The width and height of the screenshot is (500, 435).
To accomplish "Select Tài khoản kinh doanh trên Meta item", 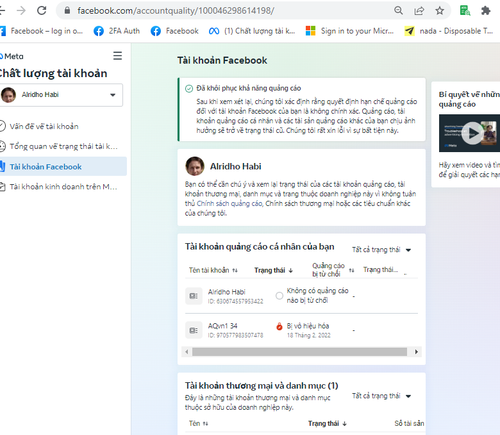I will 59,187.
